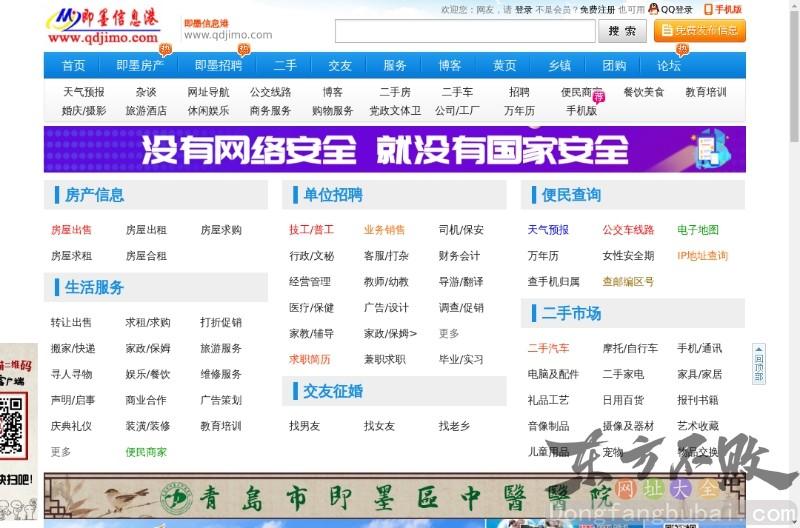Open the 首页 nav tab
Image resolution: width=800 pixels, height=528 pixels.
coord(73,65)
